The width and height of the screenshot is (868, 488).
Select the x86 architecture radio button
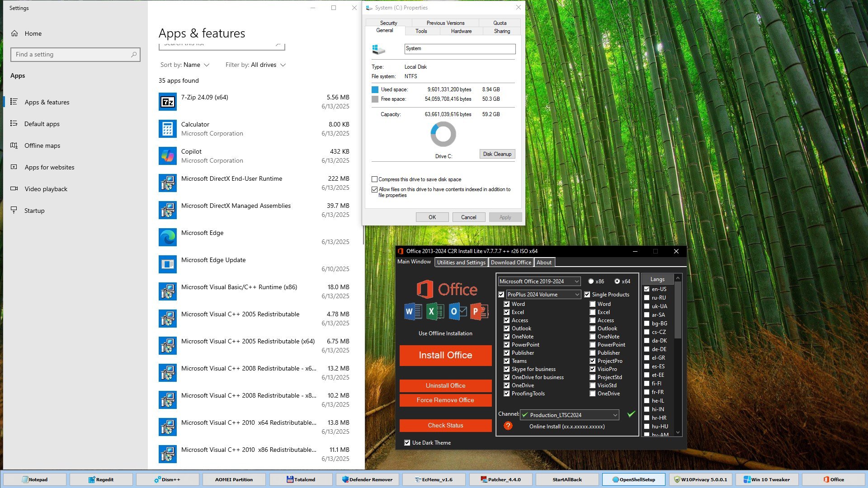click(591, 281)
